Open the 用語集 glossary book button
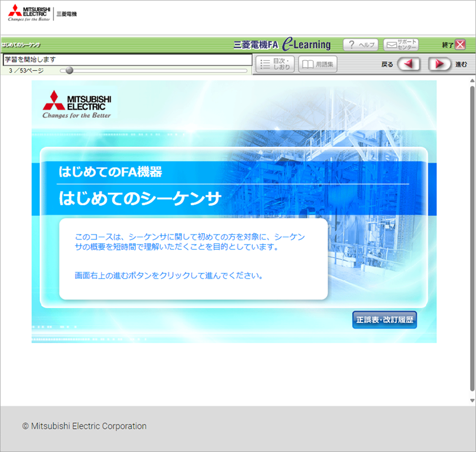The height and width of the screenshot is (452, 476). [318, 64]
